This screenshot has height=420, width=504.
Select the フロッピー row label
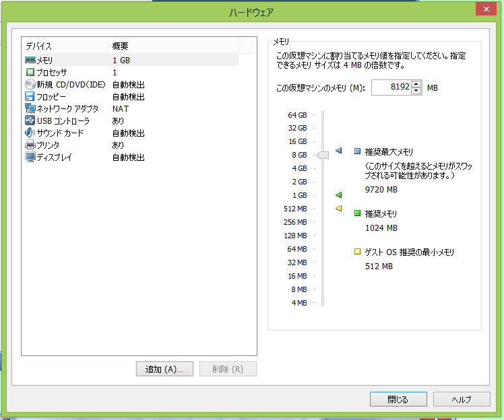[51, 97]
